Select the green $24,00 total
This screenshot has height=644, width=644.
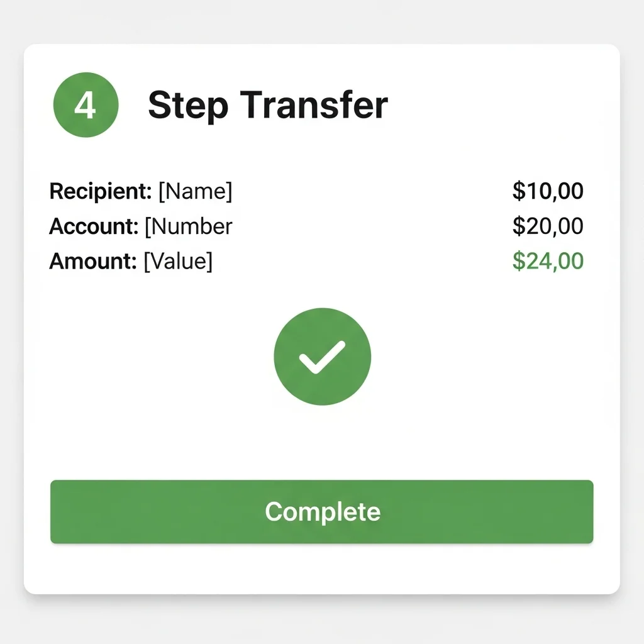coord(548,261)
